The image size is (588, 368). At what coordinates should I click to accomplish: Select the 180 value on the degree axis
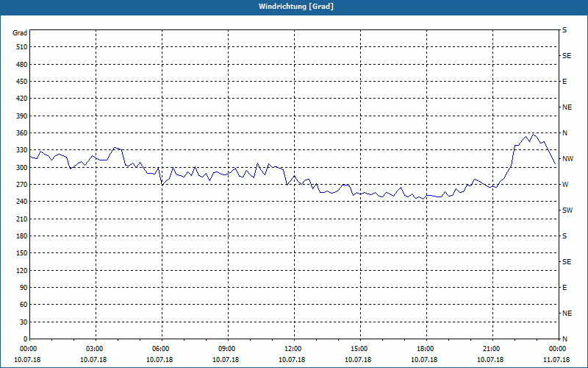point(22,236)
